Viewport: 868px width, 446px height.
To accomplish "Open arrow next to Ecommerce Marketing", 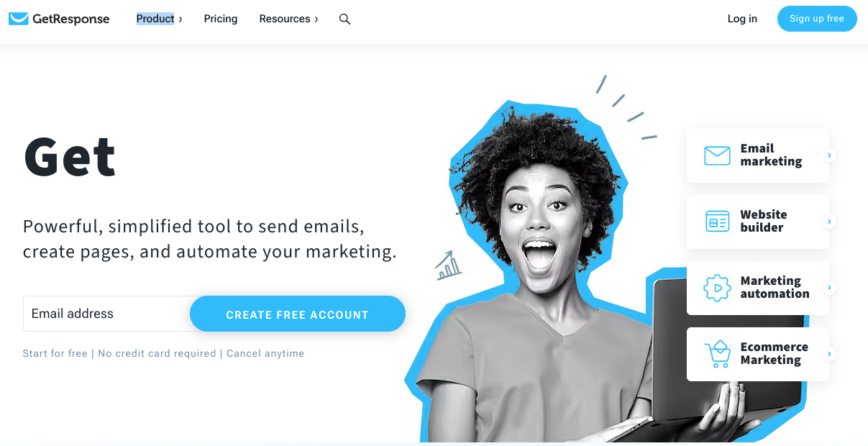I will click(830, 354).
